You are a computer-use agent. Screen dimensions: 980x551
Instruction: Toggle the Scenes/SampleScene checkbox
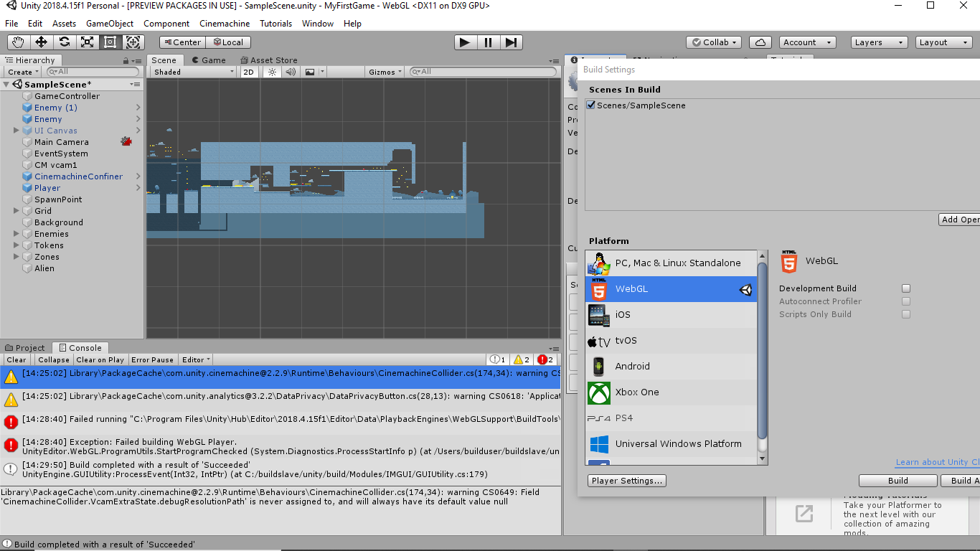tap(591, 105)
